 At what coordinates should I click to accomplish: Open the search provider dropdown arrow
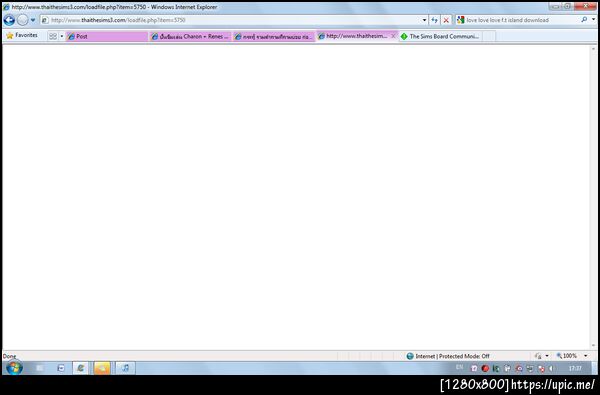tap(593, 20)
